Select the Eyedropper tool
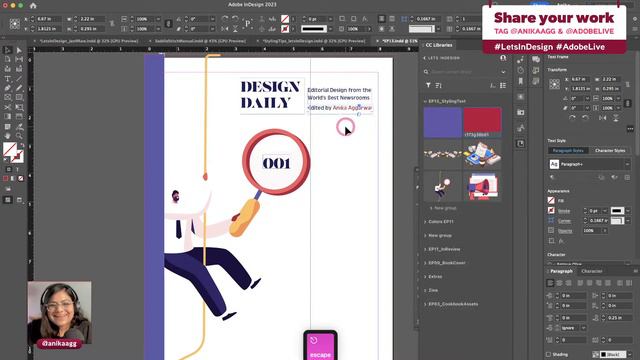 coord(19,127)
